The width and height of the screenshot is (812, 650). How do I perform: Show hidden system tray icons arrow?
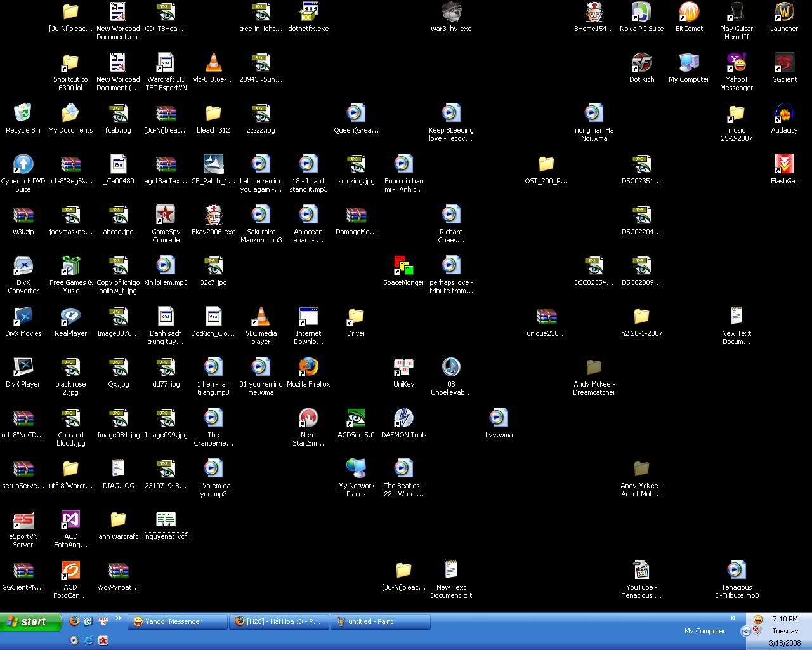pos(745,631)
